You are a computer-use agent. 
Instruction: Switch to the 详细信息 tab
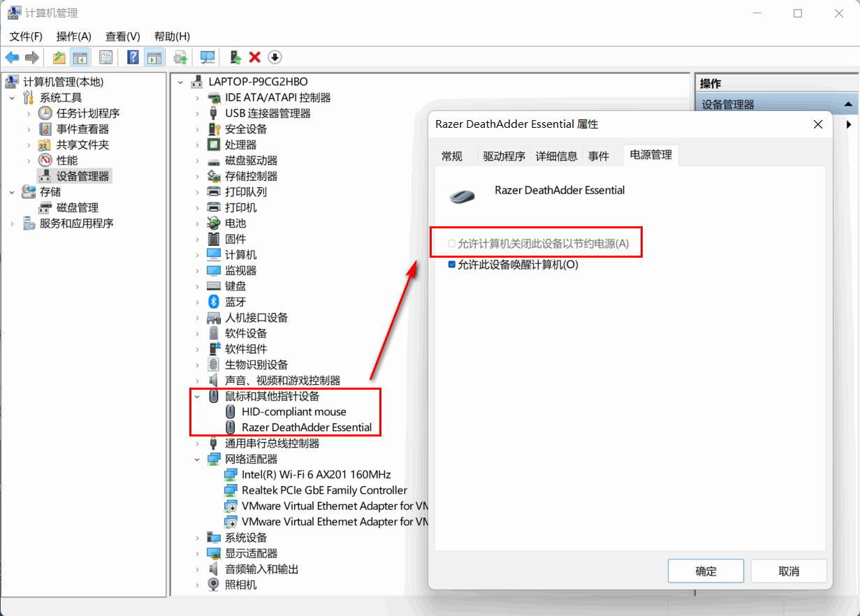pos(556,156)
